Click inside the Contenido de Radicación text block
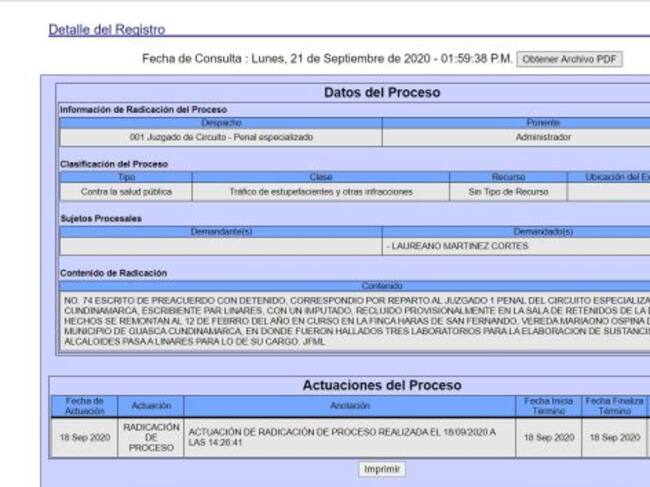The width and height of the screenshot is (650, 487). click(350, 320)
